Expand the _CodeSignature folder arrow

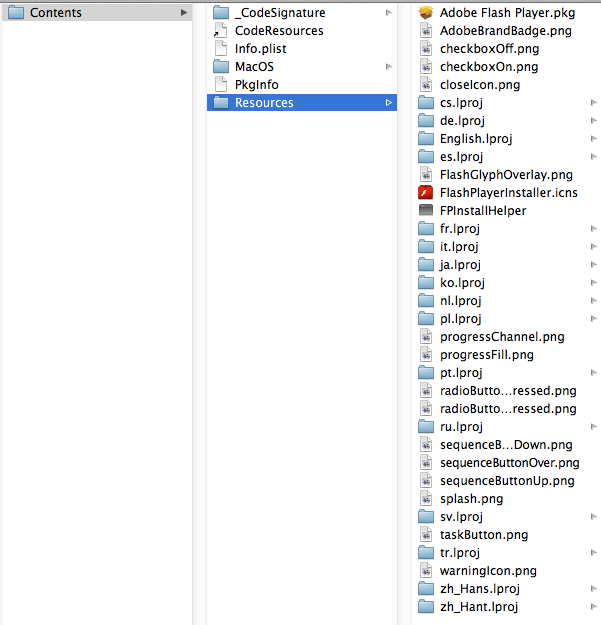(x=389, y=13)
